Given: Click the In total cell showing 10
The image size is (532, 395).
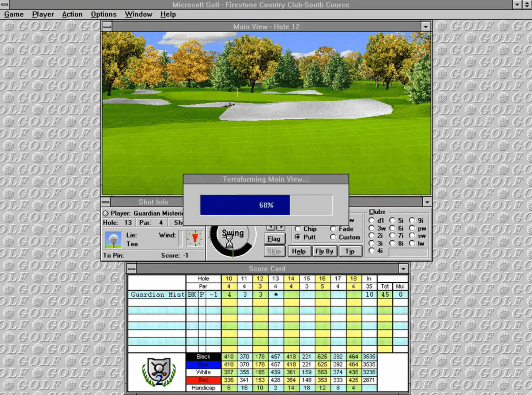Looking at the screenshot, I should pyautogui.click(x=369, y=294).
